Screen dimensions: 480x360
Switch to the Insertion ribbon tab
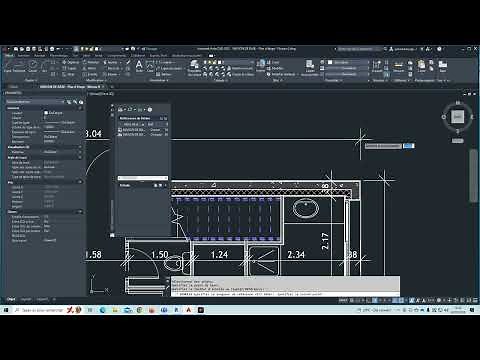(x=23, y=55)
